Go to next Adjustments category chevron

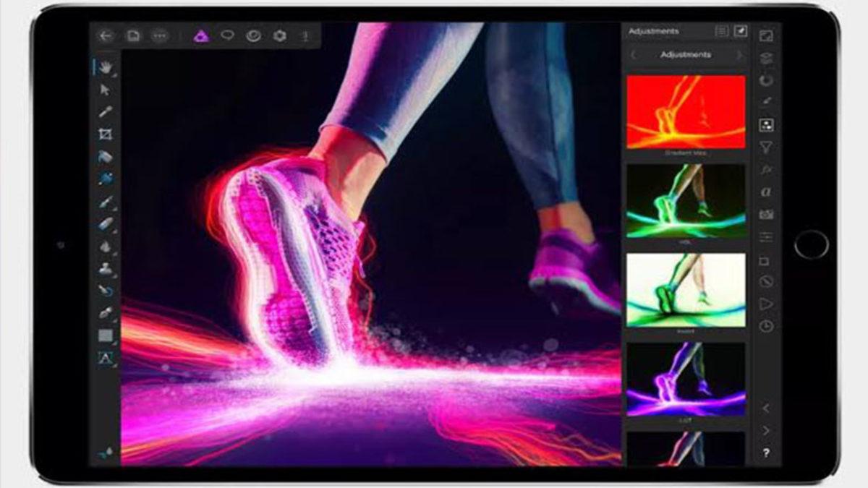click(x=739, y=55)
